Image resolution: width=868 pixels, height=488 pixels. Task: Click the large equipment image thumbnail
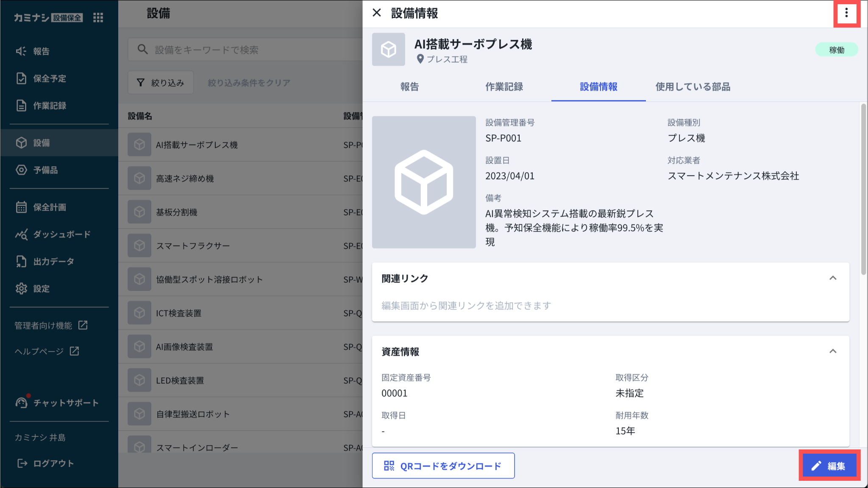point(423,182)
